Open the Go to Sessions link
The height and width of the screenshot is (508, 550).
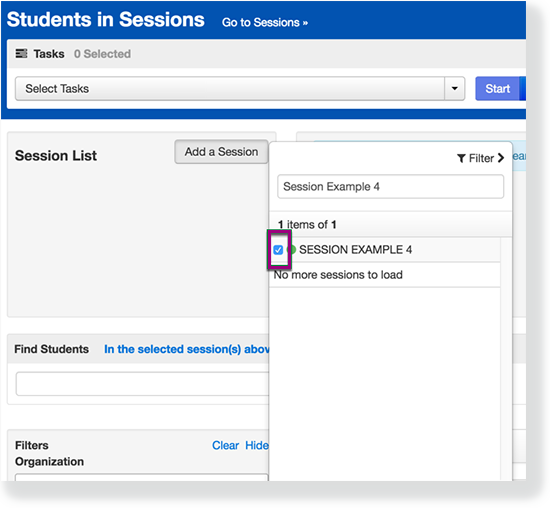[x=265, y=22]
